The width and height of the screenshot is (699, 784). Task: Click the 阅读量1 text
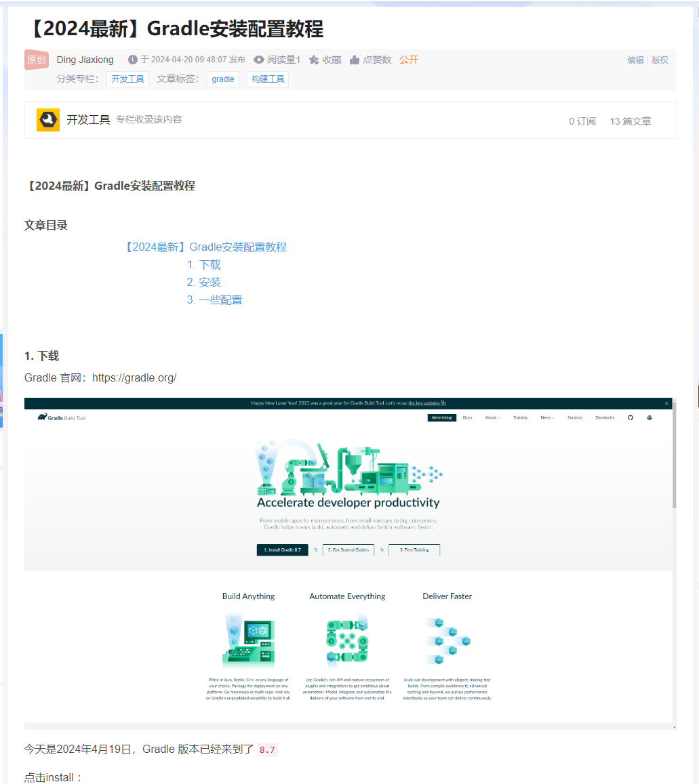[283, 60]
